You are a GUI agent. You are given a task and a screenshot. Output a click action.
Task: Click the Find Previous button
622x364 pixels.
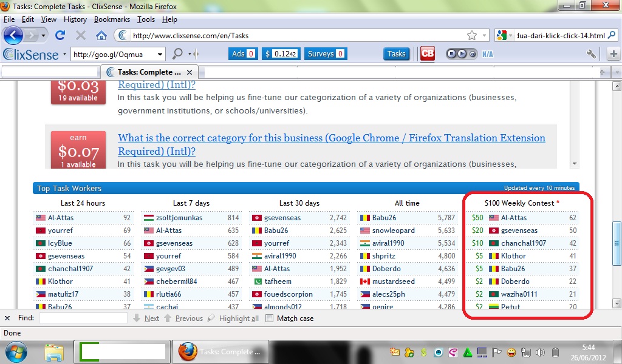(183, 318)
